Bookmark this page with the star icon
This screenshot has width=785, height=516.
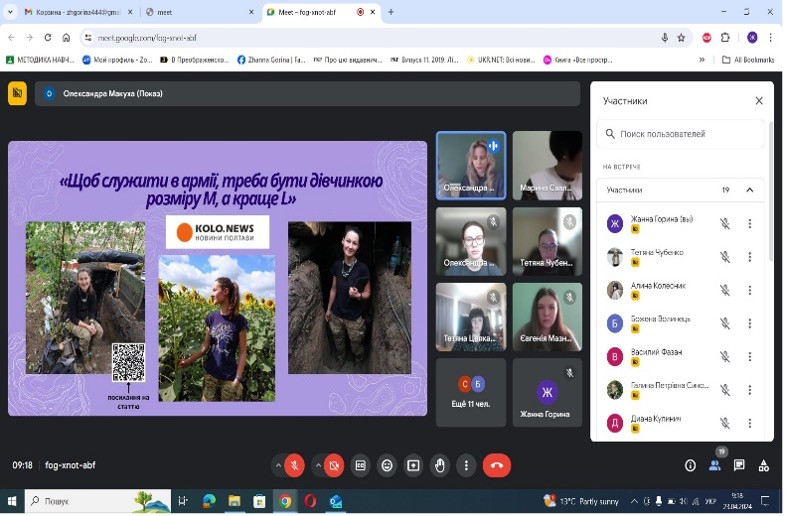681,38
